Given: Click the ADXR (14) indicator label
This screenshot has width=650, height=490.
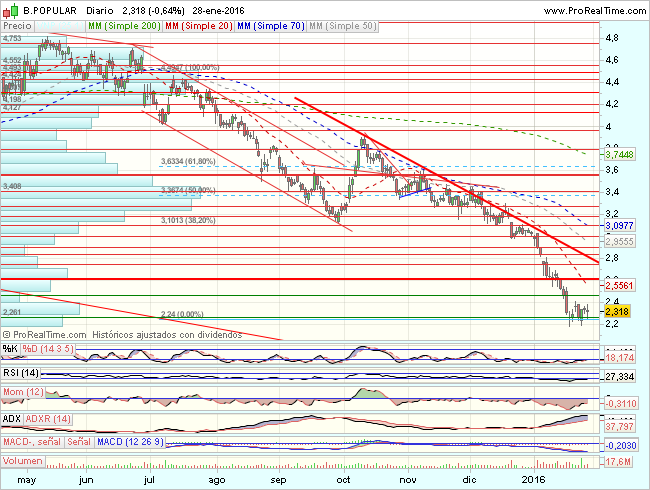Looking at the screenshot, I should click(x=48, y=419).
